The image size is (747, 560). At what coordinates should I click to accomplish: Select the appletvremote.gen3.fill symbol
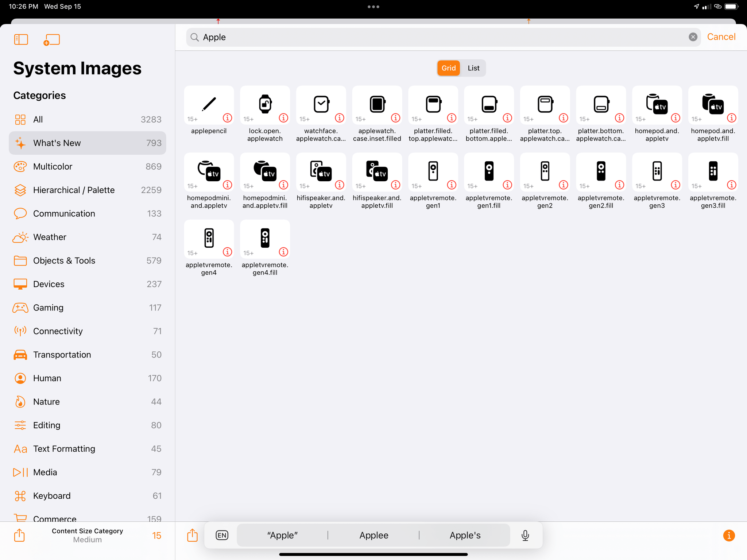click(713, 171)
